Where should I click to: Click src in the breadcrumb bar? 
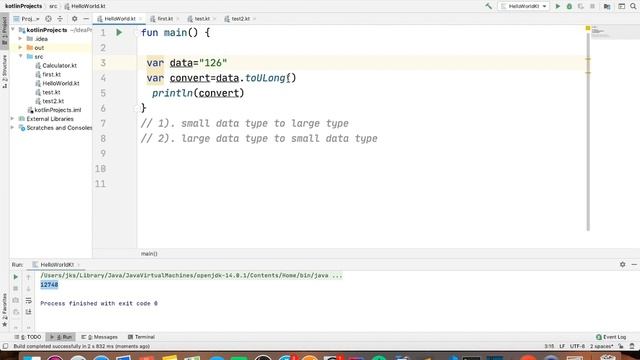click(53, 6)
